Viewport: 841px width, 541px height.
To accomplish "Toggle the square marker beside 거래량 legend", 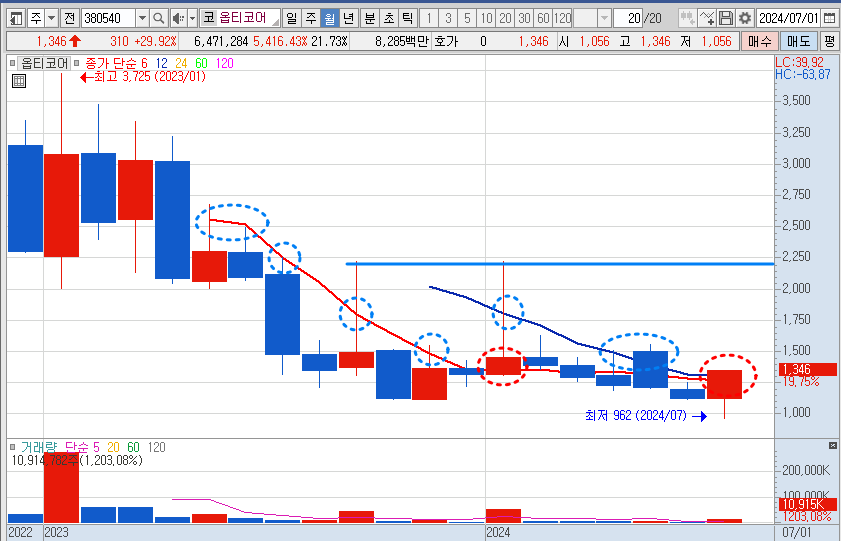I will pos(12,447).
